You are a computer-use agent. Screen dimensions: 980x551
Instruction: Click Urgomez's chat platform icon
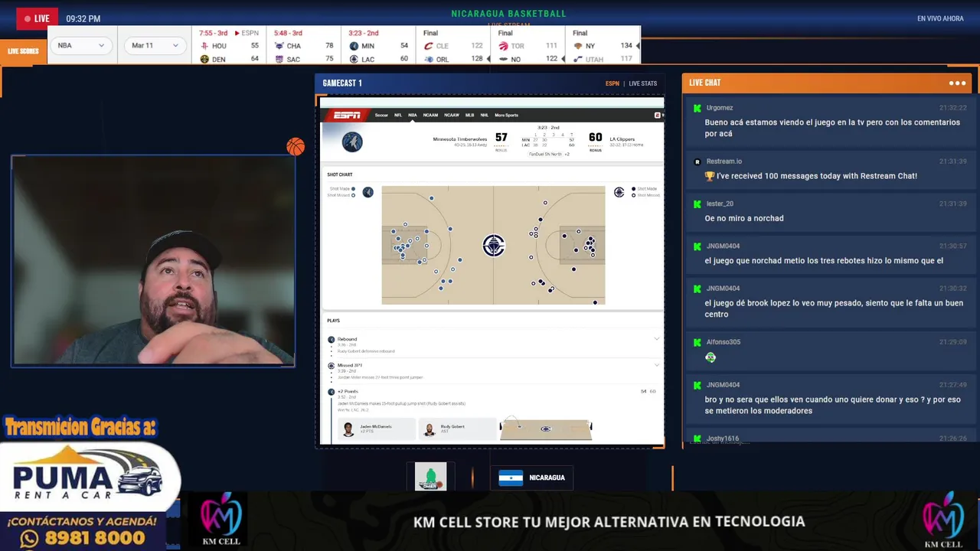click(697, 108)
